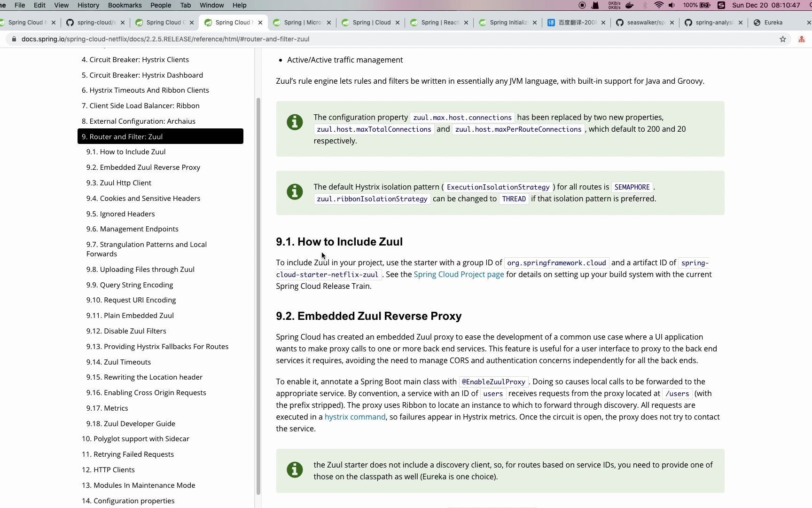Open the volume control in menu bar
Screen dimensions: 812x508
click(672, 5)
